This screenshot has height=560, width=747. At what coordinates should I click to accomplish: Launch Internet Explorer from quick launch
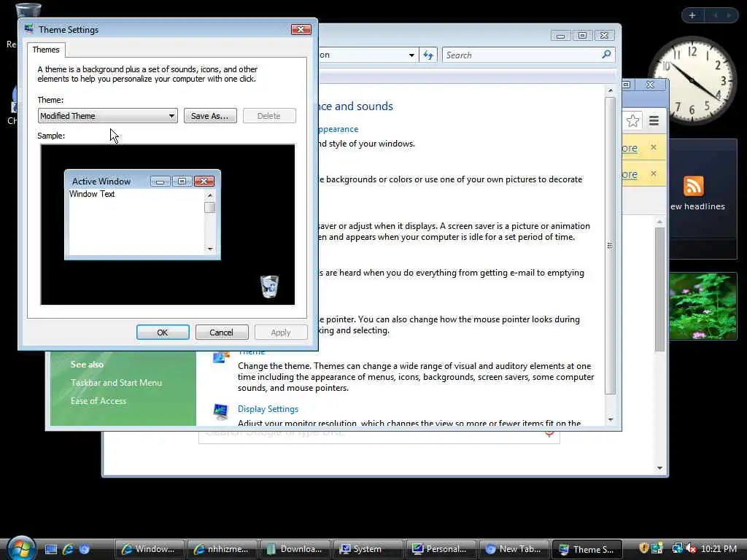pyautogui.click(x=68, y=549)
